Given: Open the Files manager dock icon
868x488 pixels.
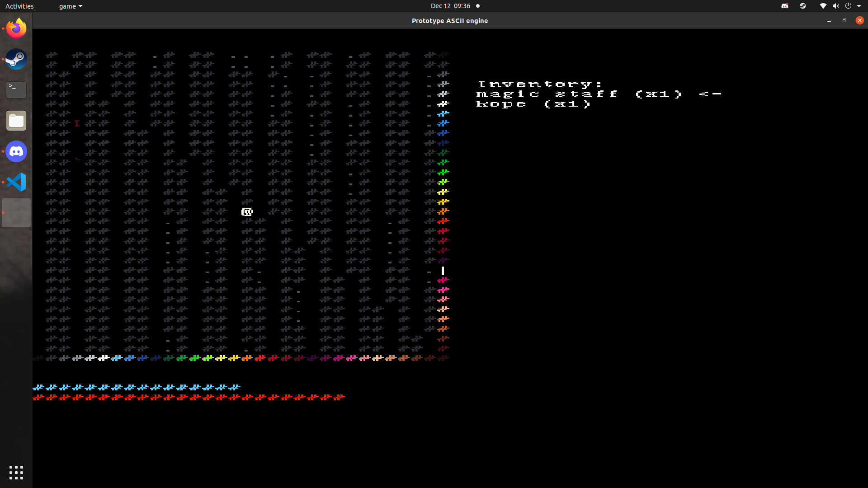Looking at the screenshot, I should tap(16, 121).
